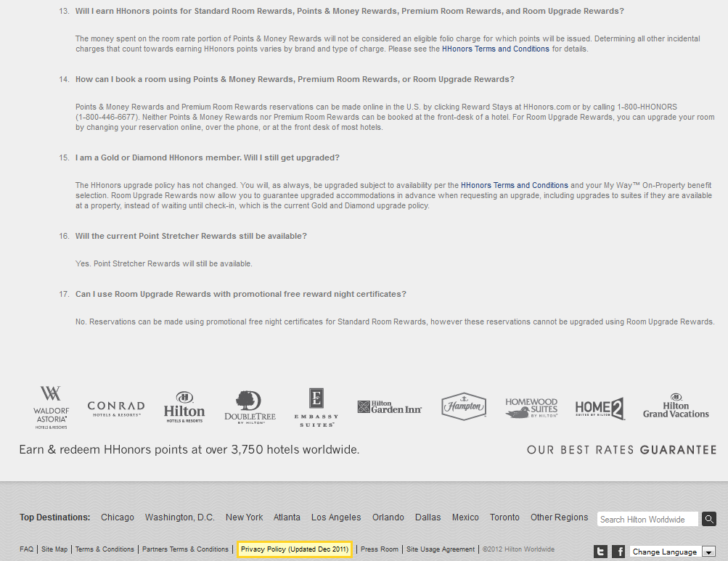
Task: Open the Hilton Grand Vacations logo
Action: [x=676, y=406]
